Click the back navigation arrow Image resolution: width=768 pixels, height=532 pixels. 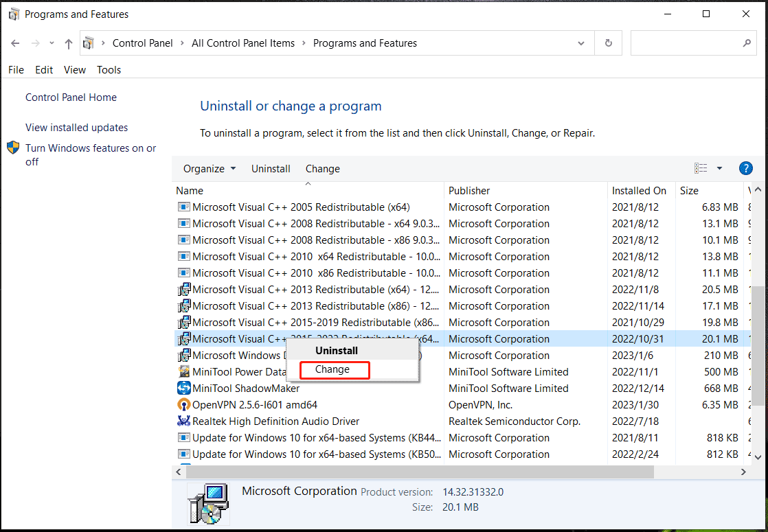tap(15, 43)
